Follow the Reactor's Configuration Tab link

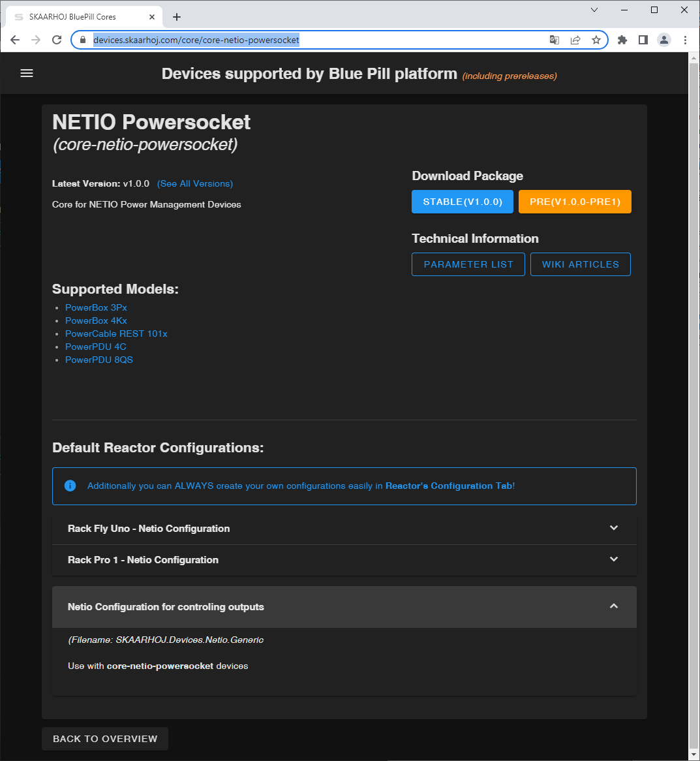pos(449,486)
